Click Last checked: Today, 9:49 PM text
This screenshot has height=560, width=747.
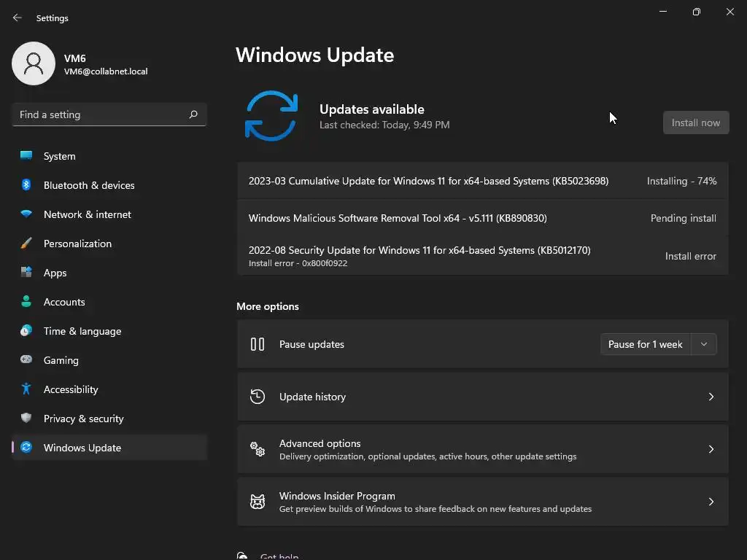pos(384,125)
